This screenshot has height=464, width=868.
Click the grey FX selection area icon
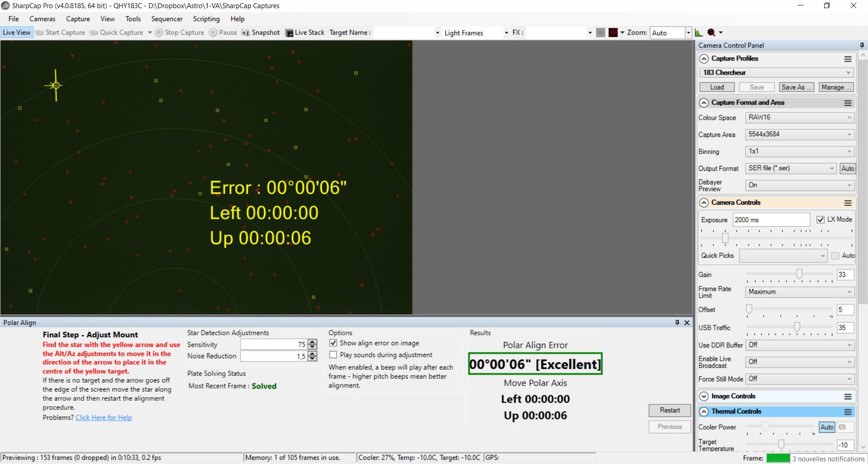pos(600,33)
